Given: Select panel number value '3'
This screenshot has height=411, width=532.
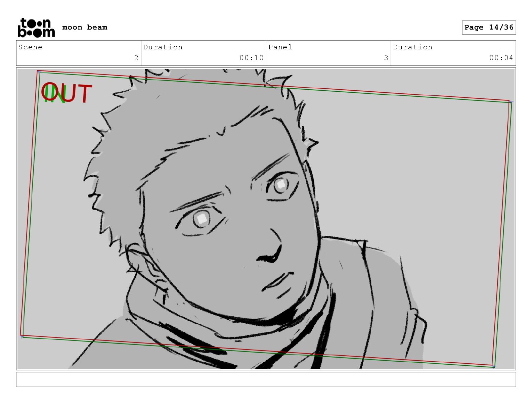Looking at the screenshot, I should 386,58.
